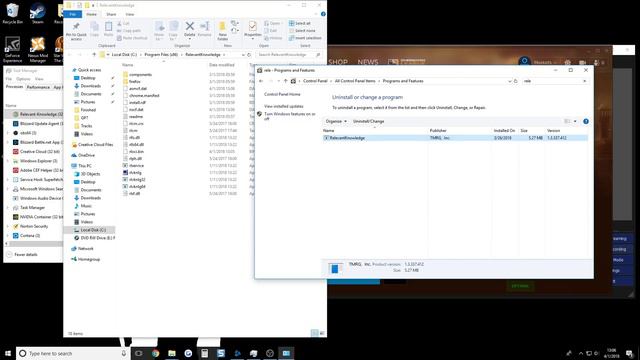
Task: Open File Explorer help question mark icon
Action: (x=323, y=14)
